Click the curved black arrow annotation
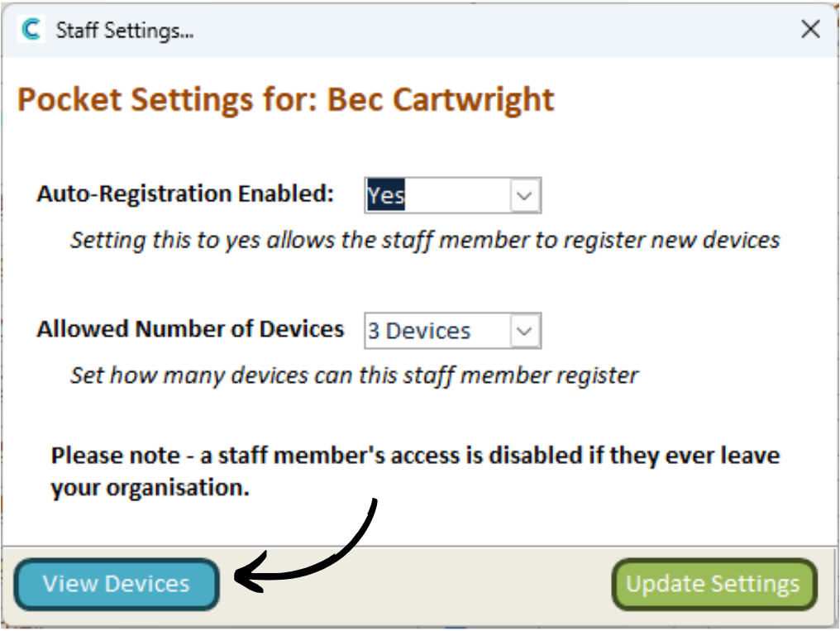Viewport: 840px width, 631px height. click(x=331, y=554)
